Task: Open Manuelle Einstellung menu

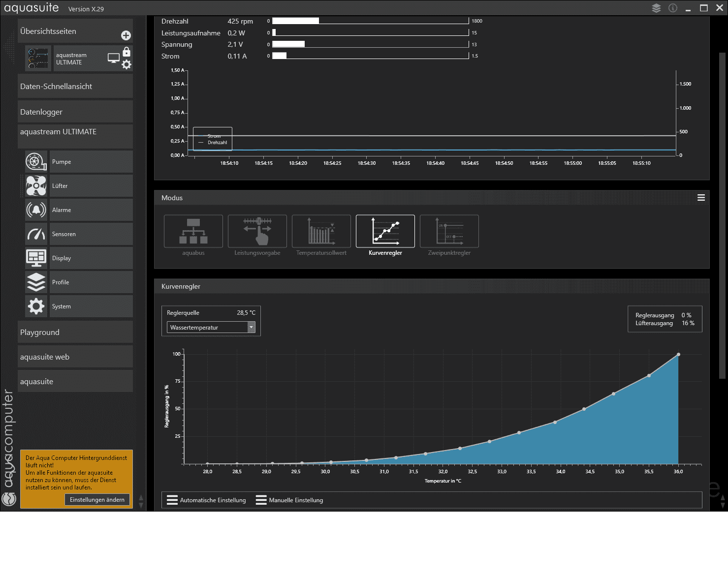Action: [289, 500]
